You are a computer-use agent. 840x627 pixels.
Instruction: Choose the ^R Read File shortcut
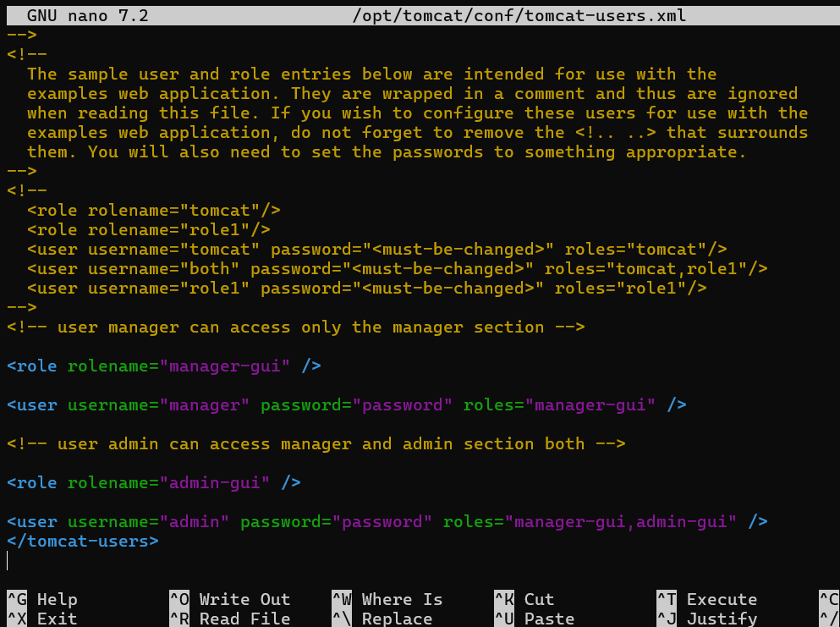click(229, 619)
